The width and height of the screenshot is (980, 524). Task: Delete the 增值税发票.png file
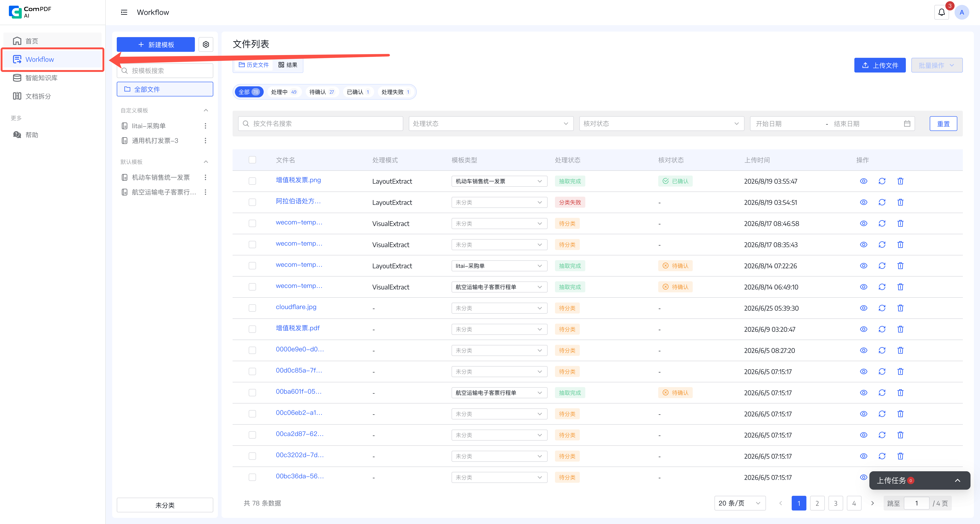click(x=900, y=181)
